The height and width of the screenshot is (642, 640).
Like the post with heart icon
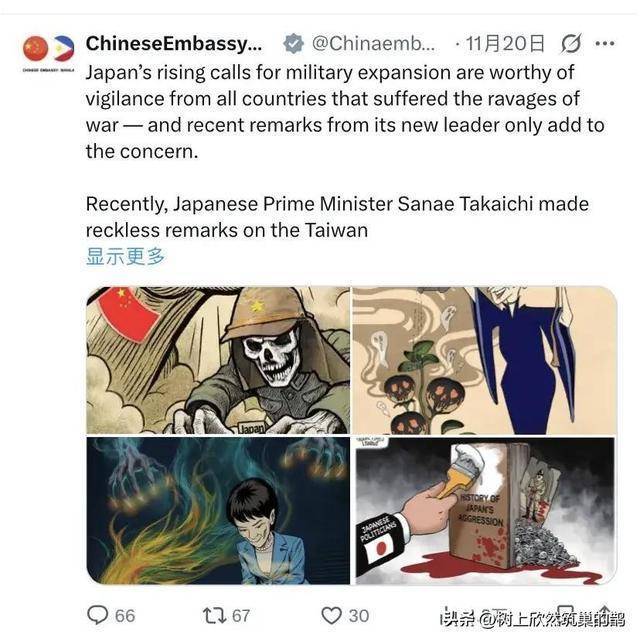(331, 616)
